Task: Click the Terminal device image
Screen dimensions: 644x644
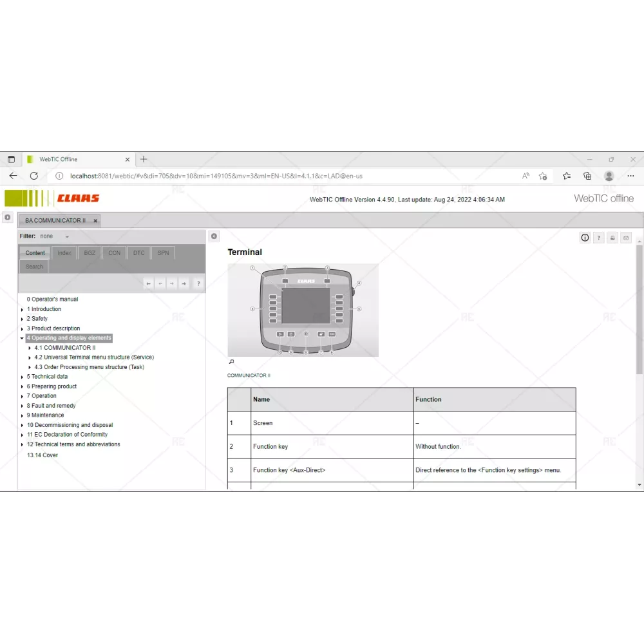Action: [303, 309]
